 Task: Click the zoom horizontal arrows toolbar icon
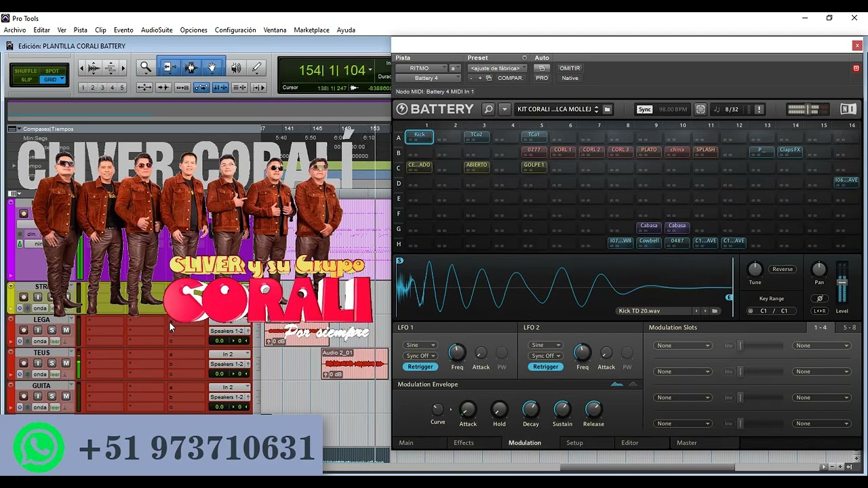144,87
